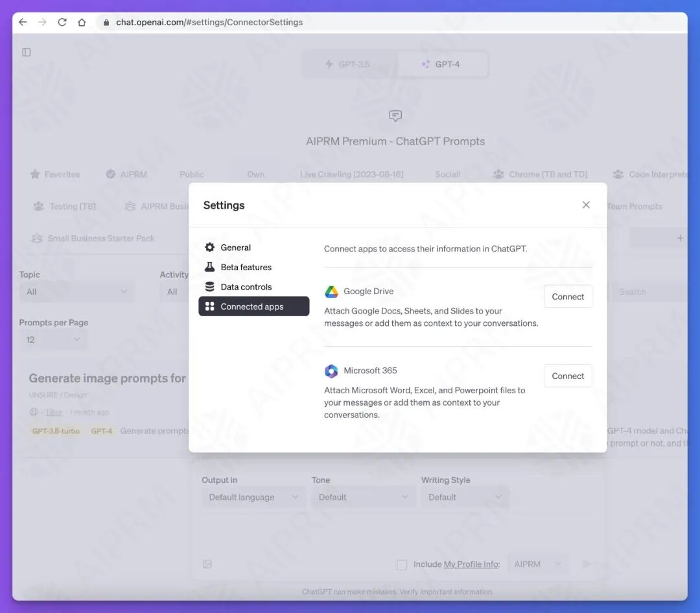
Task: Connect Microsoft 365
Action: [x=567, y=376]
